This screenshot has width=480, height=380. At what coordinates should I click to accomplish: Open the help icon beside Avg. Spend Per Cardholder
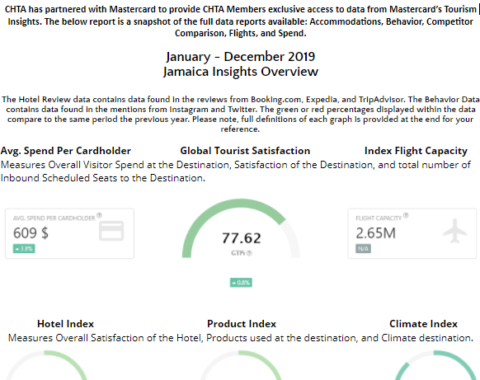point(99,215)
